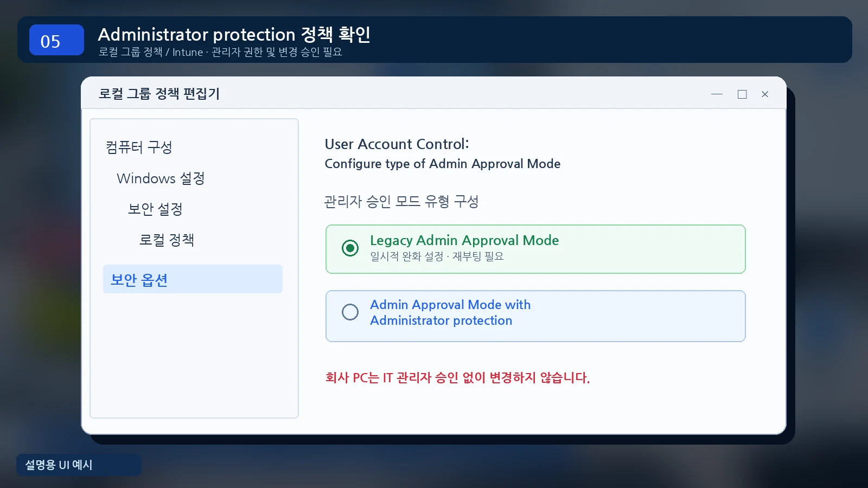The height and width of the screenshot is (488, 868).
Task: Click 보안 설정 tree item
Action: pos(155,209)
